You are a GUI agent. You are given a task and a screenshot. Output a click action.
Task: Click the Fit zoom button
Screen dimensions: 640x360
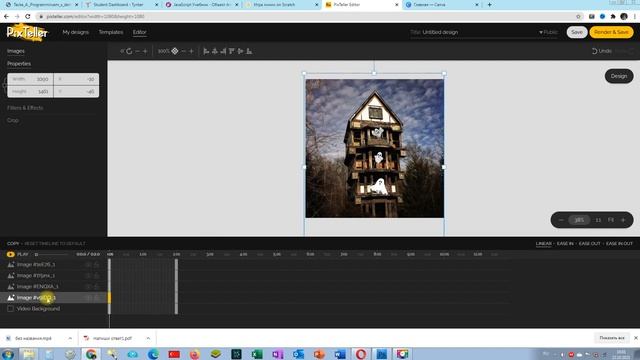point(611,220)
